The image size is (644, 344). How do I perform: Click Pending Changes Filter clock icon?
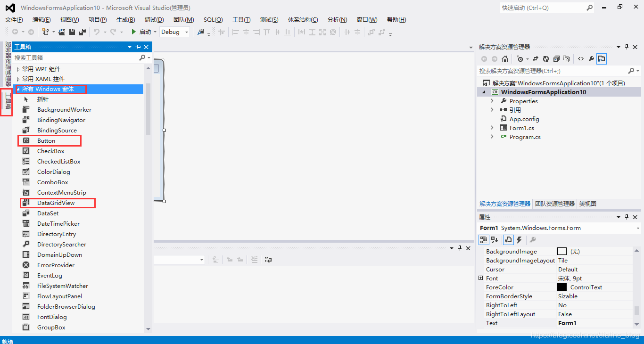pyautogui.click(x=520, y=59)
